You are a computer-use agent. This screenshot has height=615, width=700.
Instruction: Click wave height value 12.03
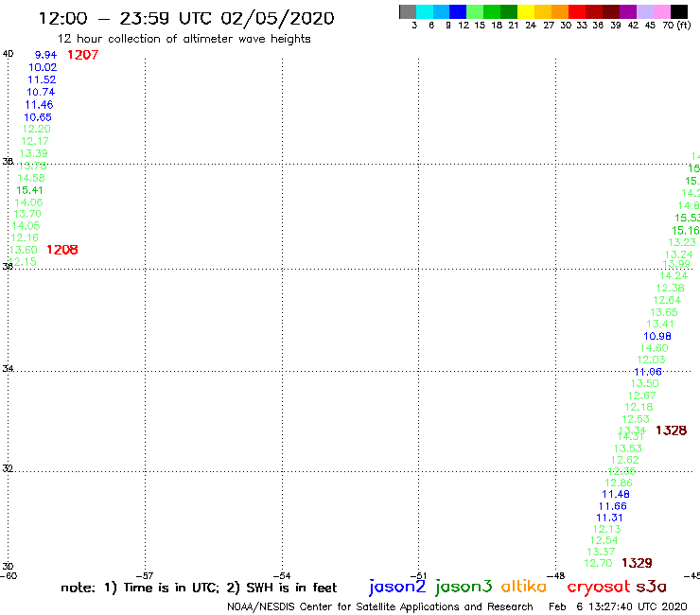click(x=651, y=360)
